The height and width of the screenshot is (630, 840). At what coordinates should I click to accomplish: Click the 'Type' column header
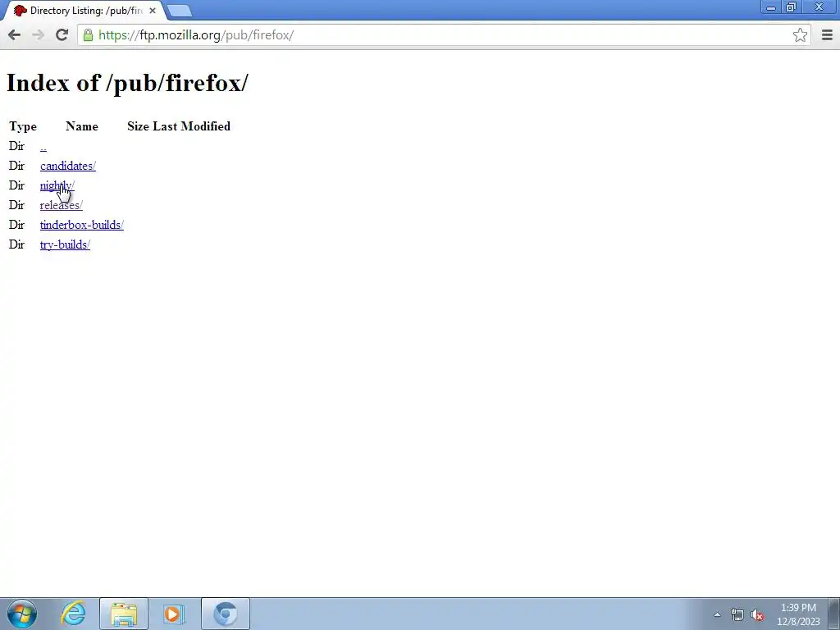(23, 126)
